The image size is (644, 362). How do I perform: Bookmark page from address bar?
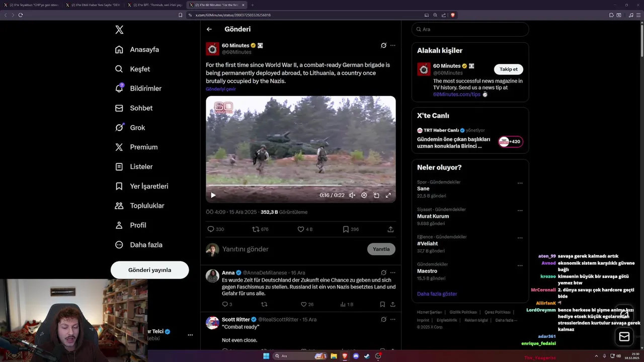(181, 15)
